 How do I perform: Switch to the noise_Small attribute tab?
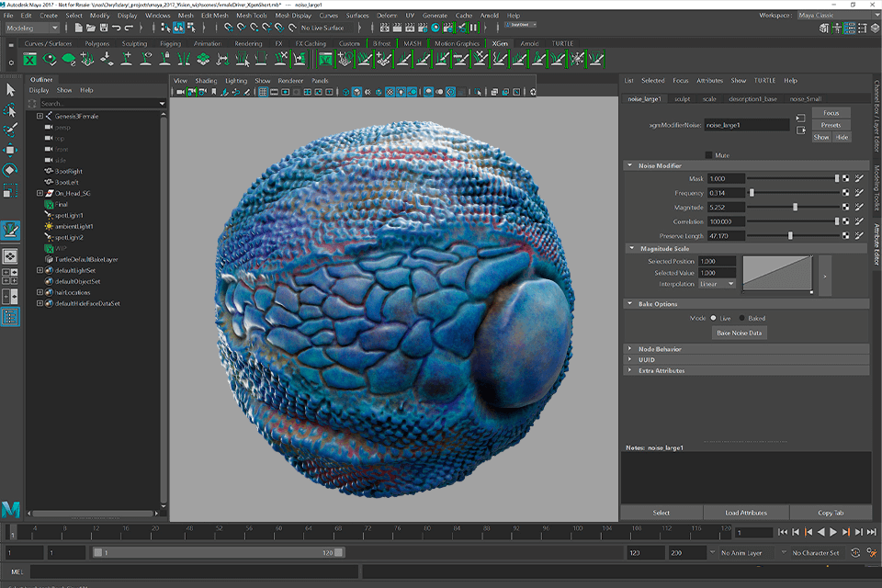pyautogui.click(x=806, y=98)
